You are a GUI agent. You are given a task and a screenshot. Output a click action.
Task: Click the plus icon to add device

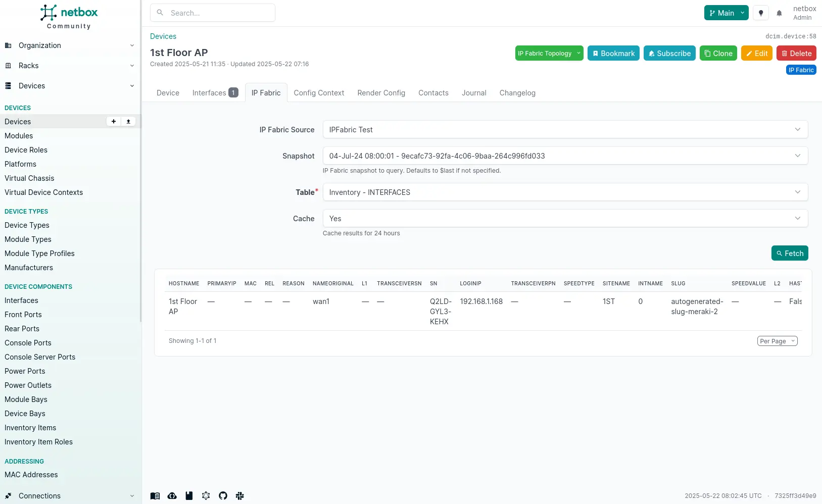114,122
